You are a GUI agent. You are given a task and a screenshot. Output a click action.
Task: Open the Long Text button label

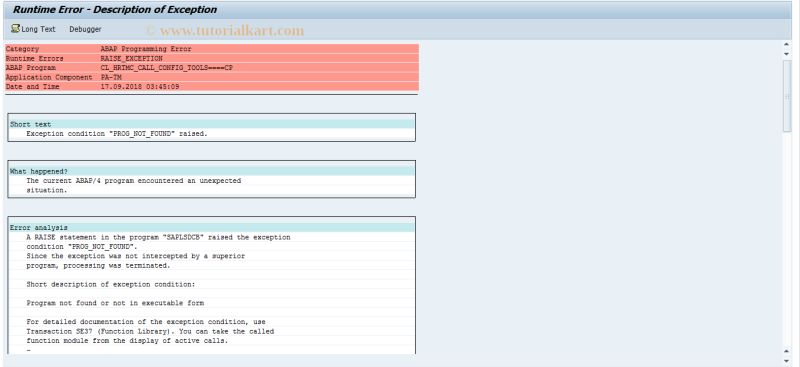point(38,29)
